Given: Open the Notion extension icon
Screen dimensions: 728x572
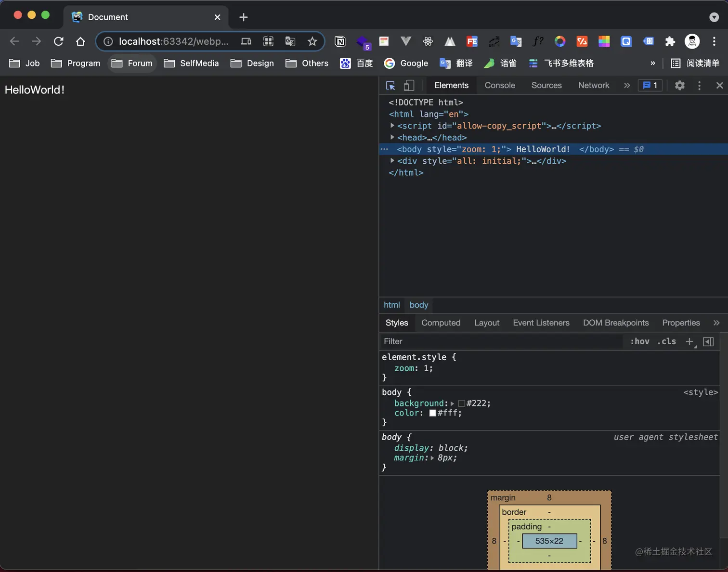Looking at the screenshot, I should click(340, 41).
